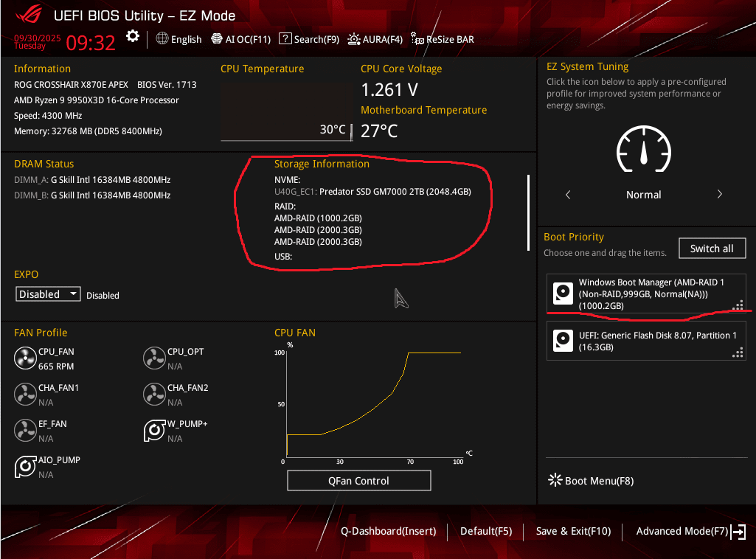This screenshot has width=756, height=559.
Task: Click the English language label
Action: point(186,40)
